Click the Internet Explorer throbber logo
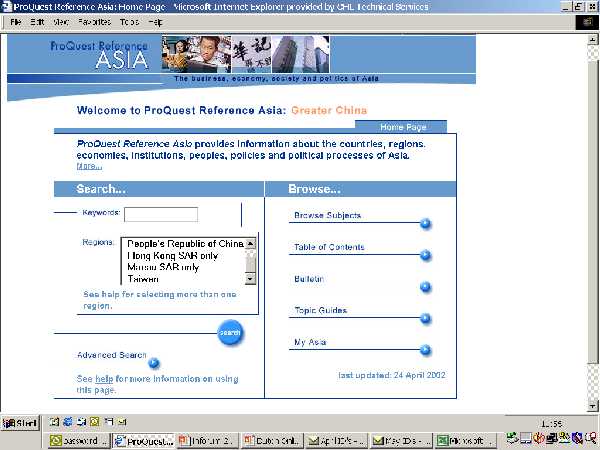Screen dimensions: 600x450 [x=587, y=22]
